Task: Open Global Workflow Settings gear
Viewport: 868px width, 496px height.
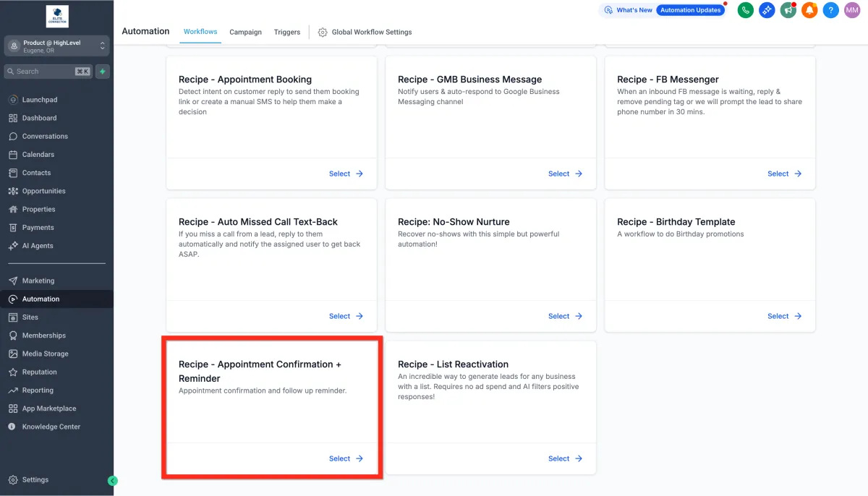Action: point(323,32)
